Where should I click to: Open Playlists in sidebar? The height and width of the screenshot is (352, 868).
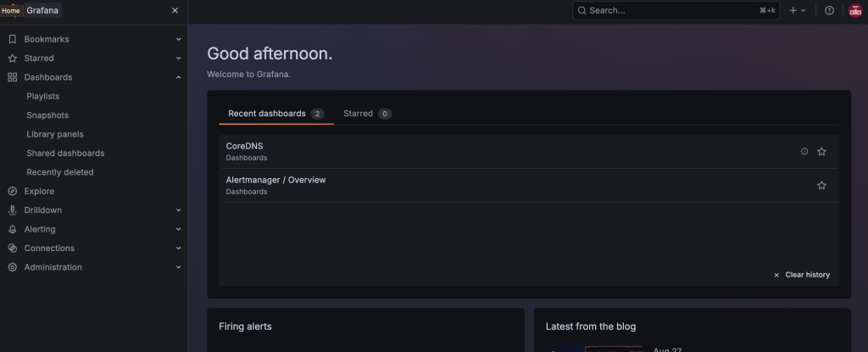click(x=42, y=96)
